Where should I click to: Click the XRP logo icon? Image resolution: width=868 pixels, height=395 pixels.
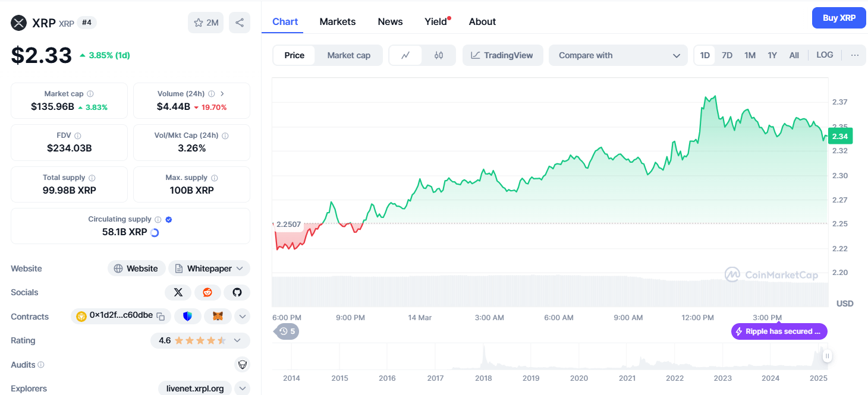[19, 23]
